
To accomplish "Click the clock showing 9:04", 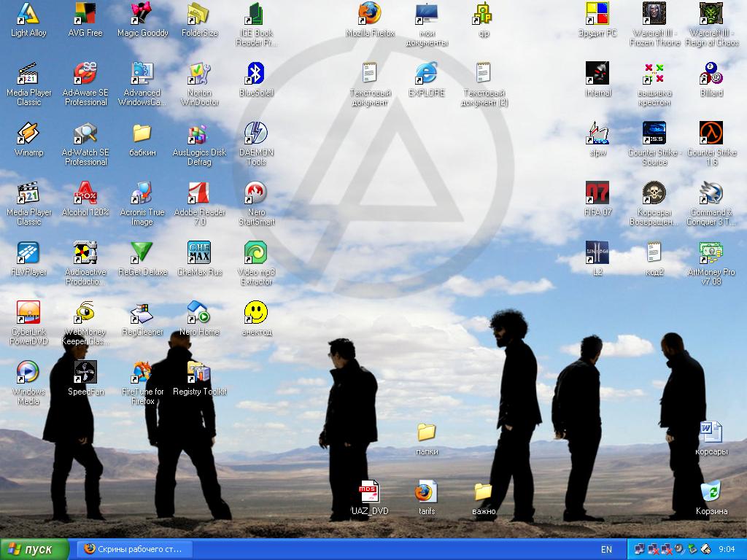I will point(727,550).
